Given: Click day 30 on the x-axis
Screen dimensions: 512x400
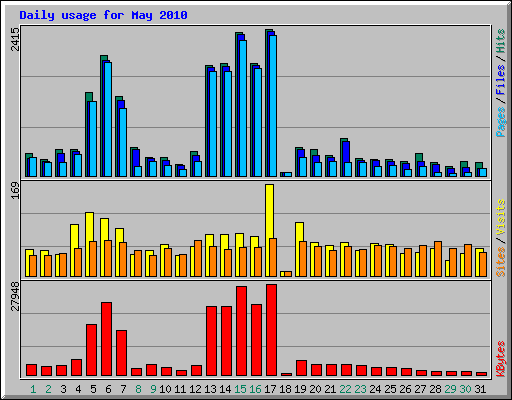Looking at the screenshot, I should click(465, 389).
